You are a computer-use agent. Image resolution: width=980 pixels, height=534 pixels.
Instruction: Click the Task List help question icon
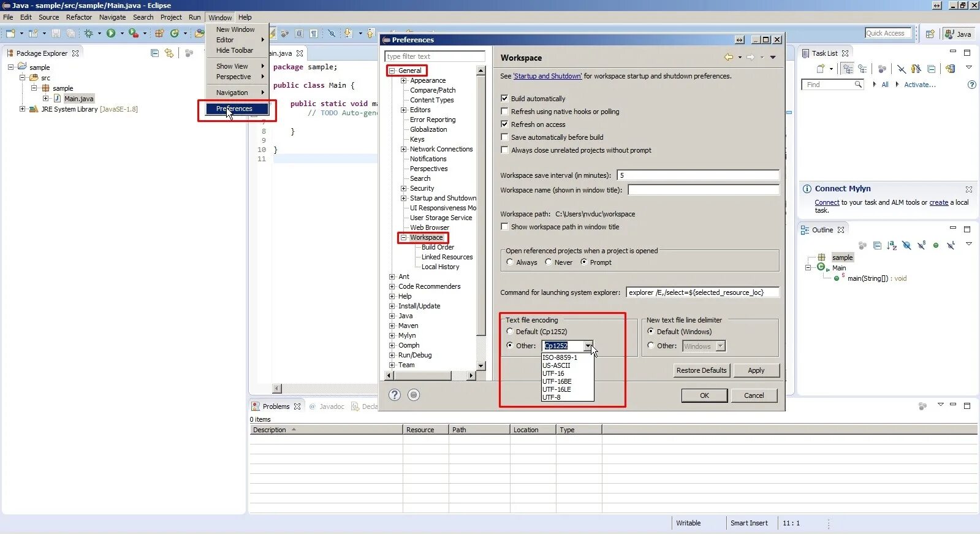coord(971,85)
